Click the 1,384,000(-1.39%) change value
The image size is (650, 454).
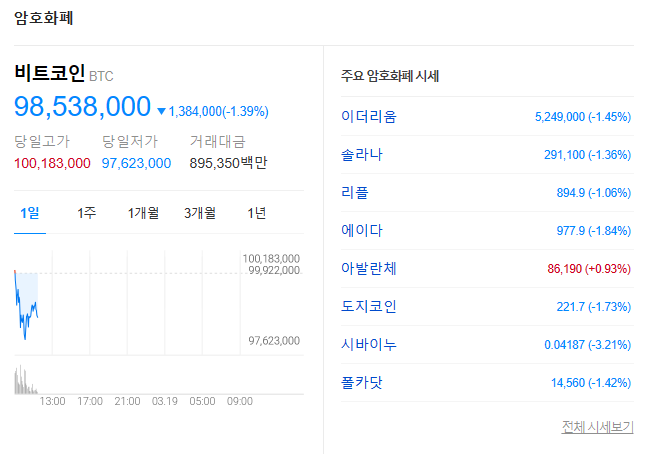coord(218,112)
